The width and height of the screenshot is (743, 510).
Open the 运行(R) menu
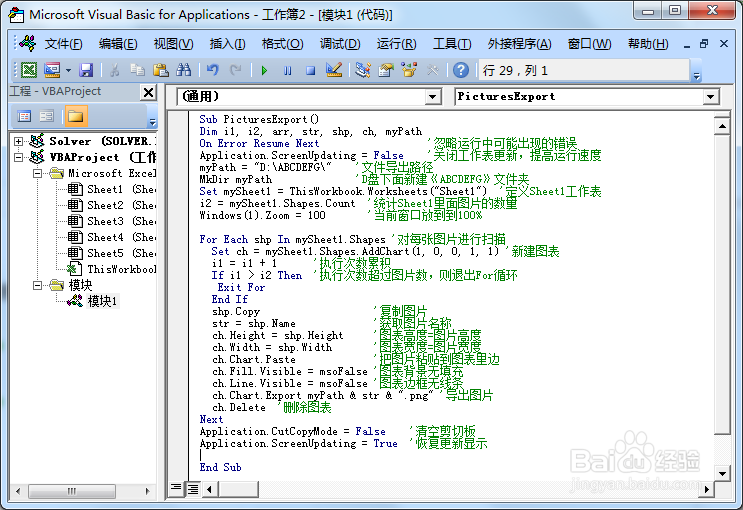click(396, 44)
